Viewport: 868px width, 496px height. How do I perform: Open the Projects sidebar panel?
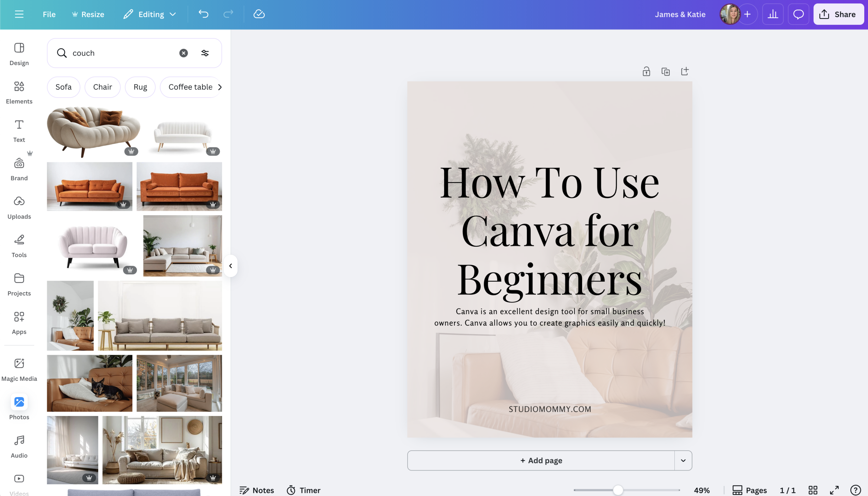pyautogui.click(x=19, y=285)
